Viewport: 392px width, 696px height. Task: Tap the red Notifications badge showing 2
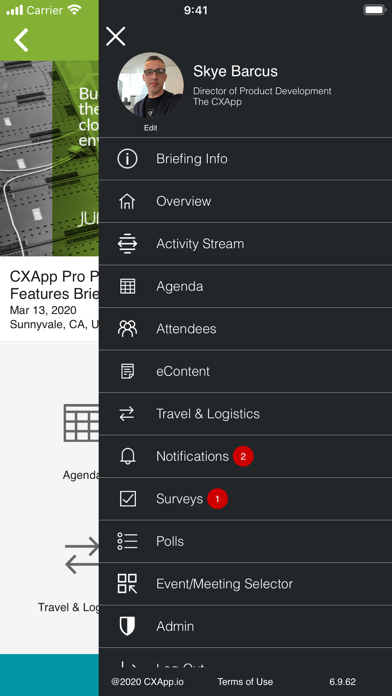coord(243,456)
